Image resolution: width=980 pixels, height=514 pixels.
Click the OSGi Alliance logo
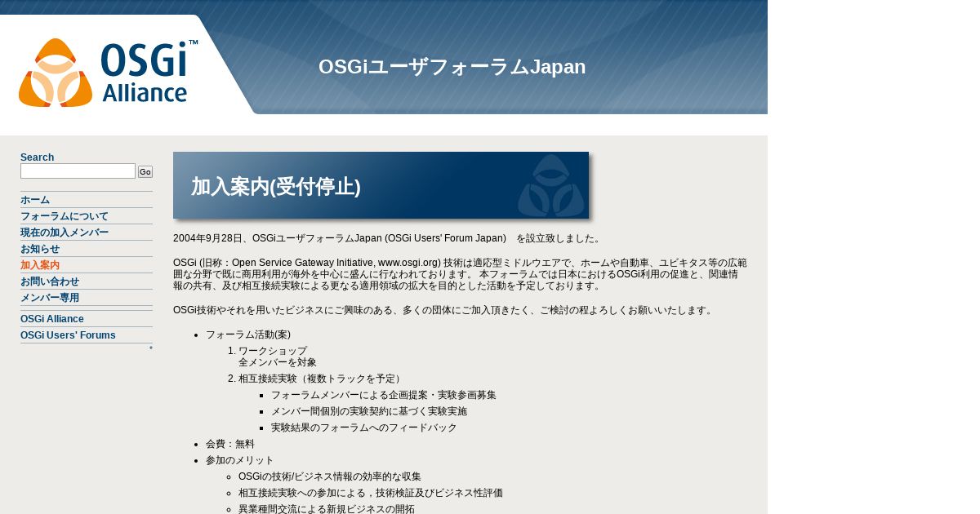pyautogui.click(x=108, y=73)
